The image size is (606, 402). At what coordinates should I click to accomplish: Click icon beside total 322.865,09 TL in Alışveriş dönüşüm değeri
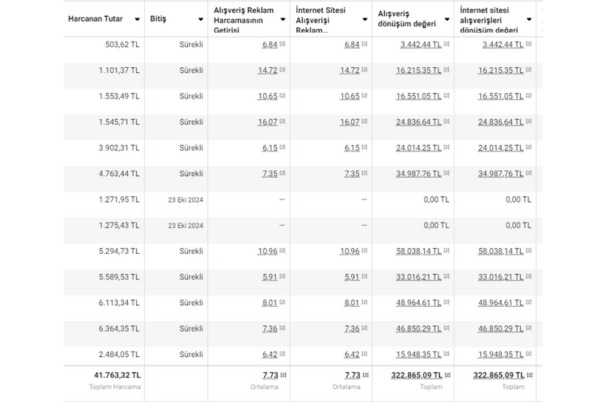(x=446, y=374)
